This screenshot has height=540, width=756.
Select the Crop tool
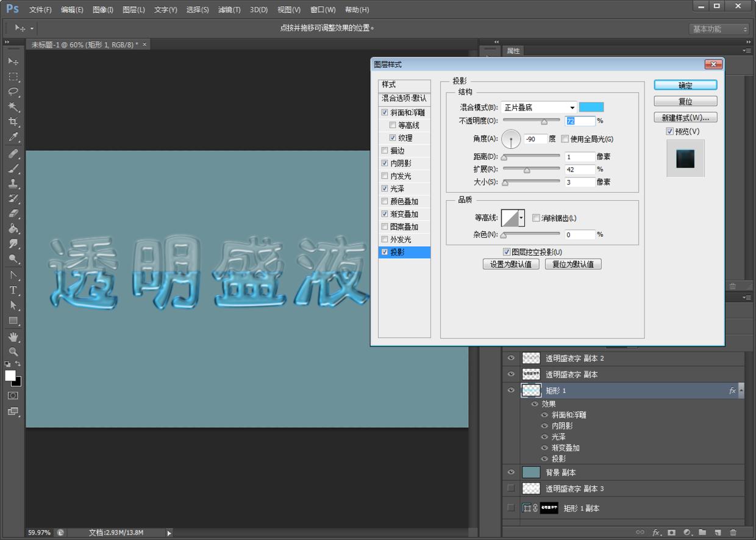(x=13, y=122)
